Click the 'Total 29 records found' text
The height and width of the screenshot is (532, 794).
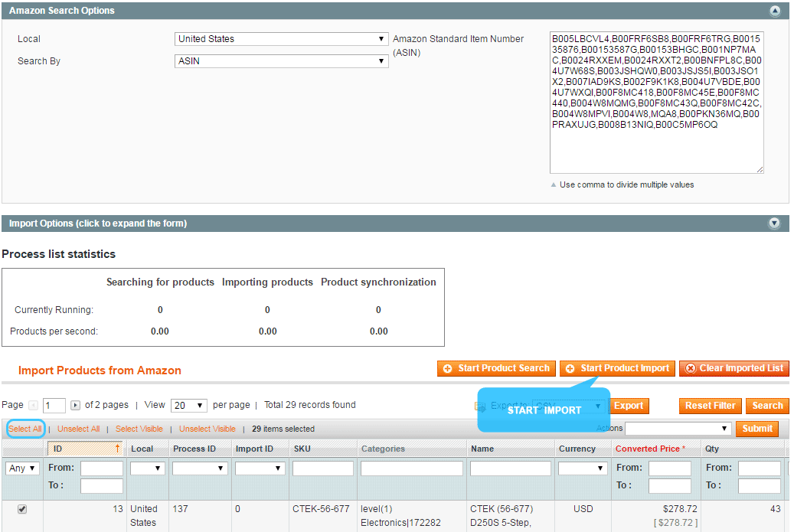pyautogui.click(x=310, y=405)
